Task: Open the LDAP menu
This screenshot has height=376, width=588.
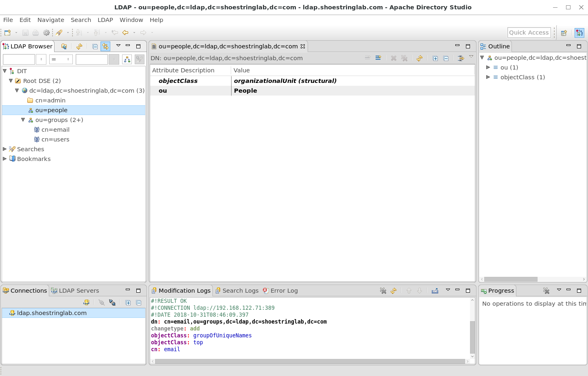Action: pos(105,20)
